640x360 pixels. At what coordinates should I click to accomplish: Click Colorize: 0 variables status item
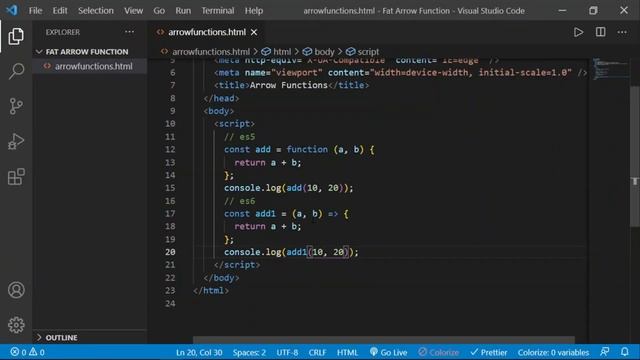[x=553, y=352]
